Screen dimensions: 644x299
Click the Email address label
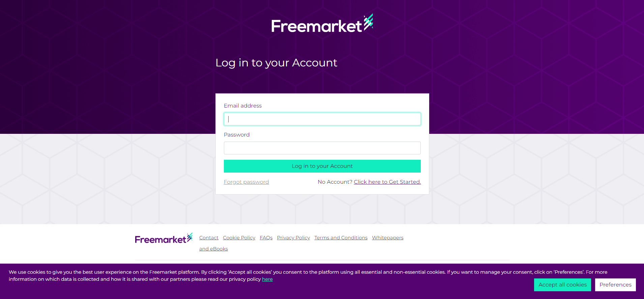coord(243,106)
